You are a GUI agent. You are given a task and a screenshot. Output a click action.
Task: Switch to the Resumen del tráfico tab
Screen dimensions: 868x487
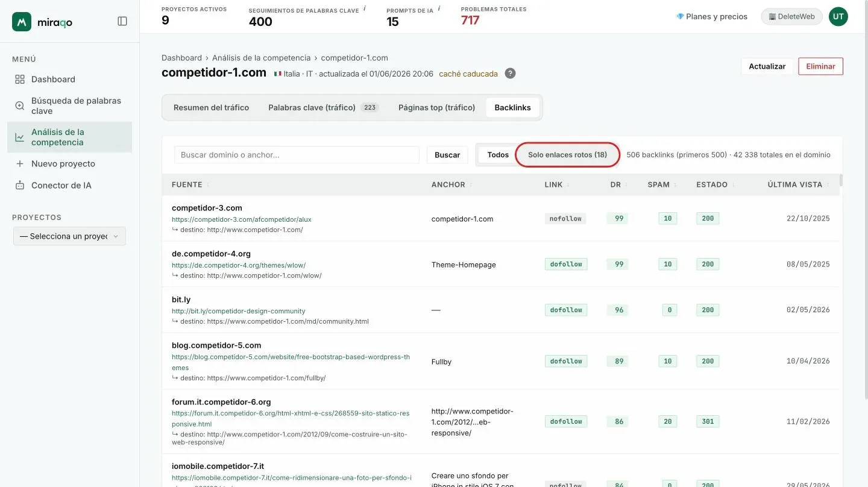click(x=211, y=108)
